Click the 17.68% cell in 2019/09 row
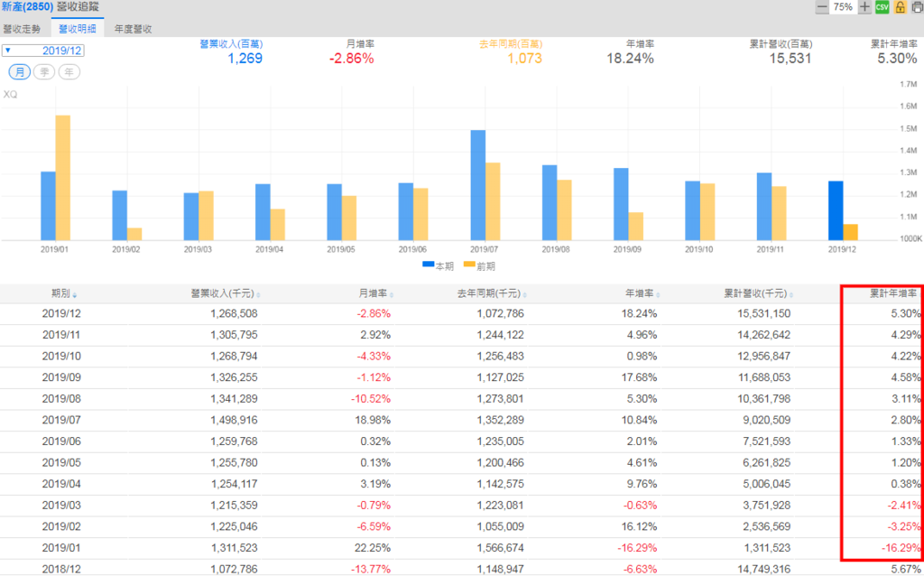Viewport: 924px width, 576px height. pyautogui.click(x=640, y=377)
